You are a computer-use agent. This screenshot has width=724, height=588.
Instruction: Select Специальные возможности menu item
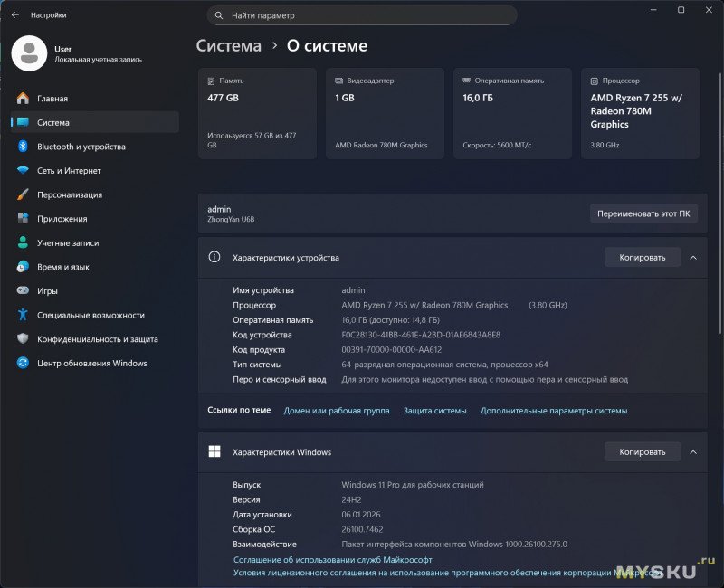(90, 316)
